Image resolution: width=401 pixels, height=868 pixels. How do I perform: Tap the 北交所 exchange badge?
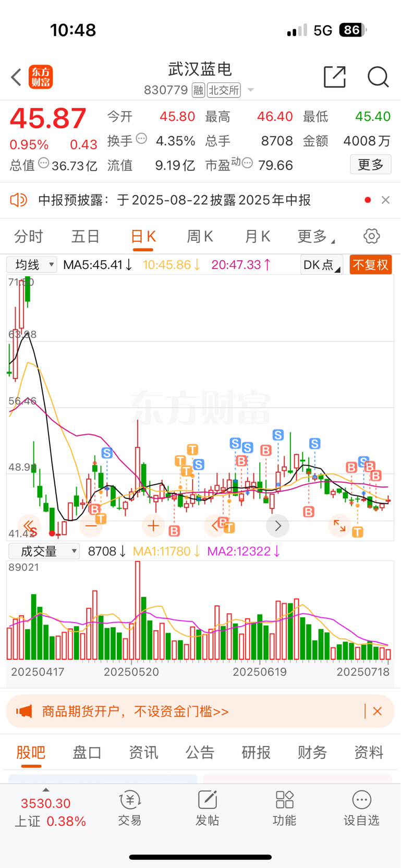tap(224, 90)
